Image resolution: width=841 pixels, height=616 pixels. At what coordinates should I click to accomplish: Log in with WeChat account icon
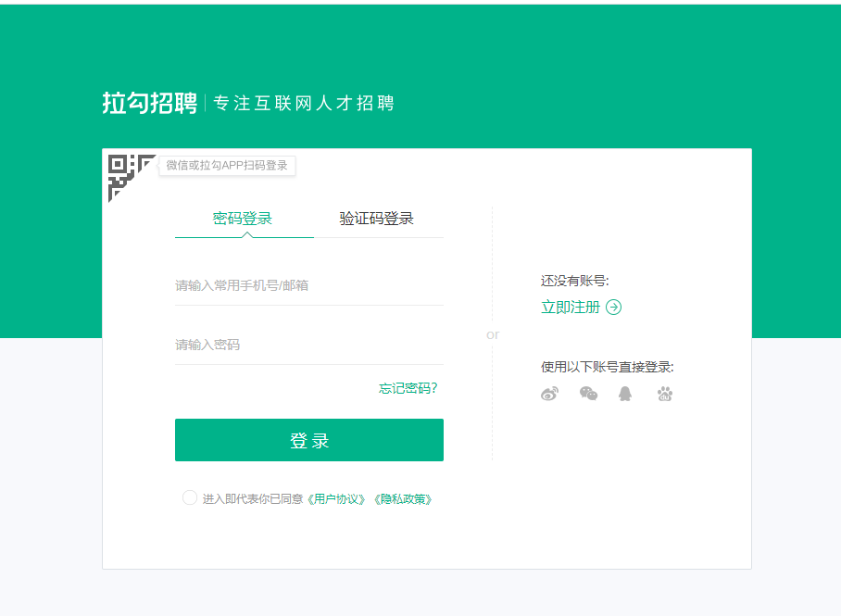(x=588, y=394)
